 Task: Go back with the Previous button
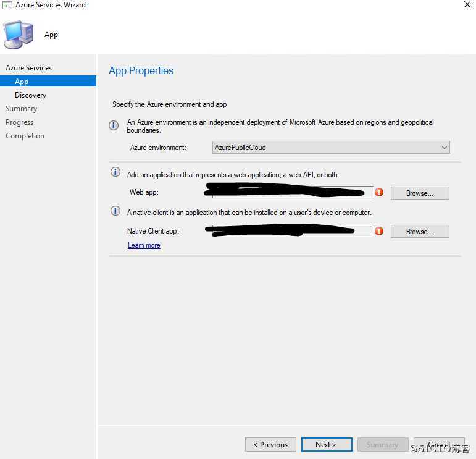[x=270, y=445]
